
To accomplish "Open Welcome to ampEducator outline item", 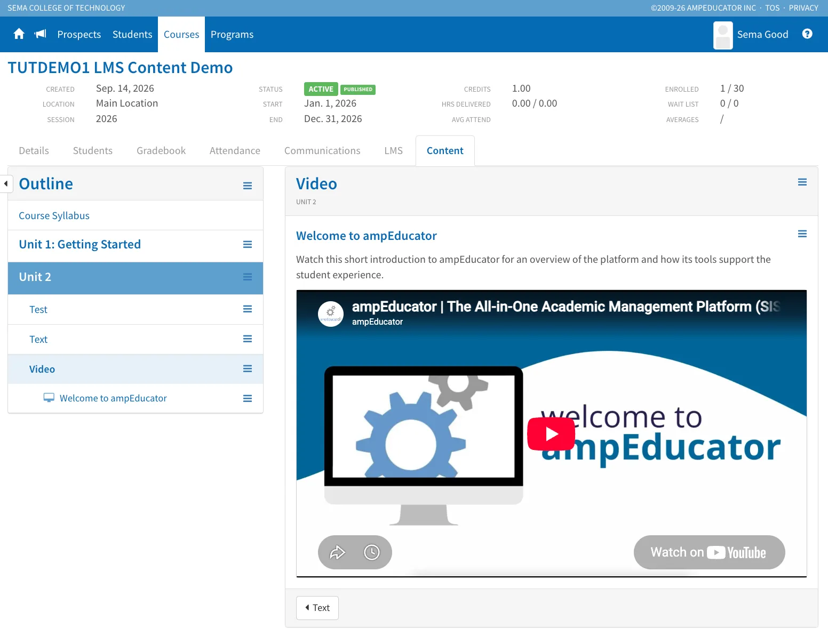I will pyautogui.click(x=113, y=398).
